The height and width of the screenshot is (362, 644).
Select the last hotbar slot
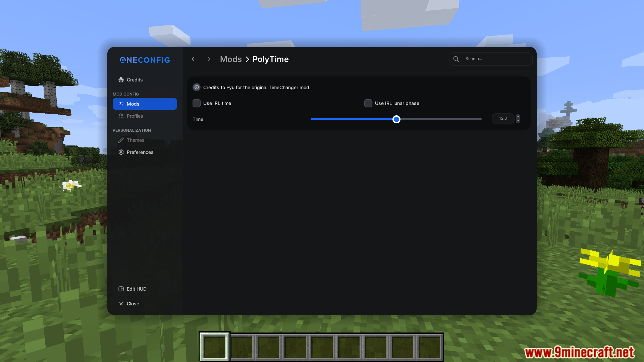pos(429,347)
